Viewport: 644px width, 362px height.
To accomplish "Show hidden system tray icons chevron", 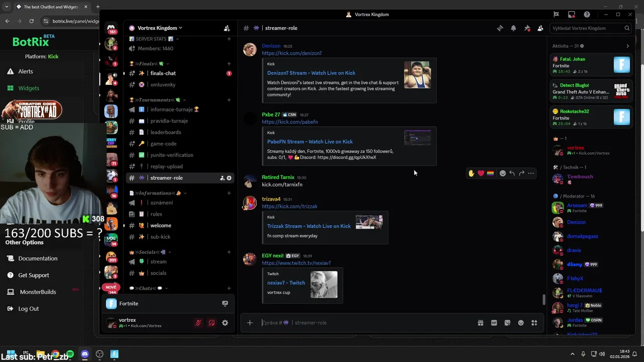I will pyautogui.click(x=572, y=354).
